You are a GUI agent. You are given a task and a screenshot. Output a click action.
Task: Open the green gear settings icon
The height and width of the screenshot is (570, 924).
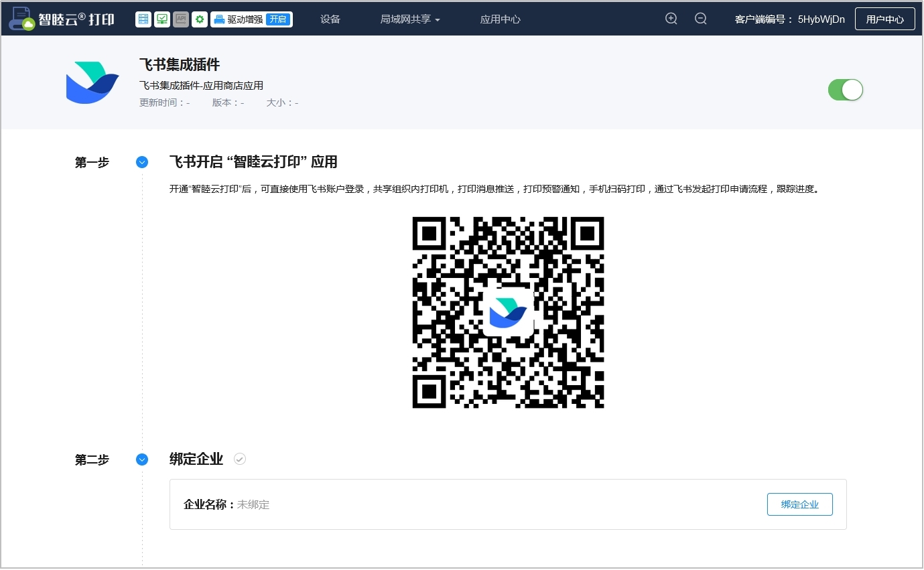[x=199, y=19]
